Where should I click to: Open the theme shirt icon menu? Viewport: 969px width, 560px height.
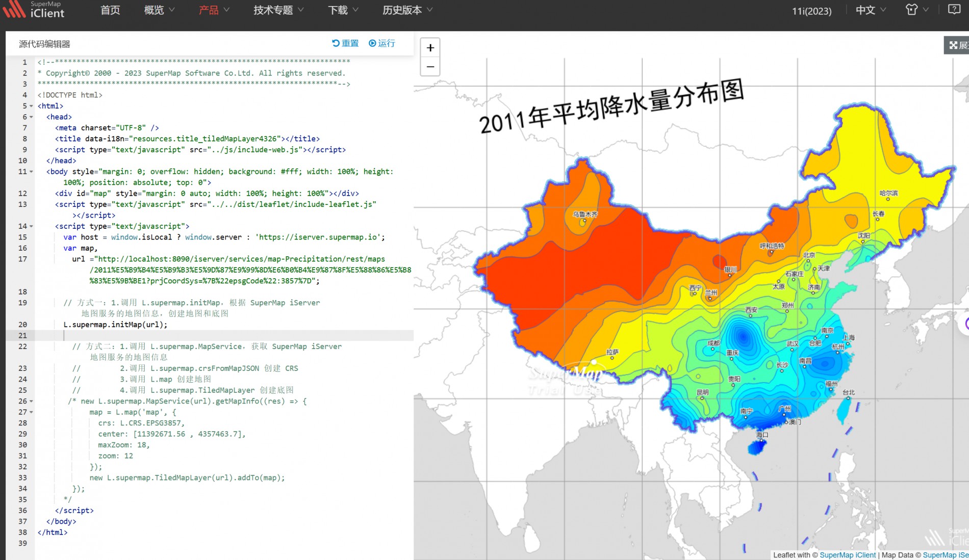(916, 10)
